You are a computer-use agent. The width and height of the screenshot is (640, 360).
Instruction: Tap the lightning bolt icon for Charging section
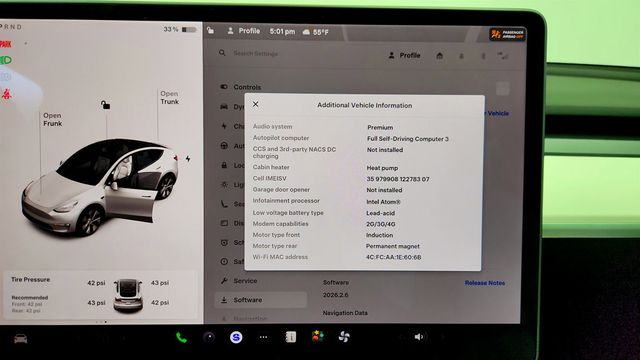pos(224,126)
